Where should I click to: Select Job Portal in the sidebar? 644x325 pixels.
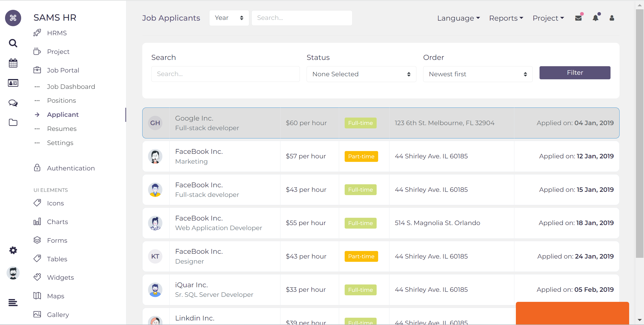(63, 70)
